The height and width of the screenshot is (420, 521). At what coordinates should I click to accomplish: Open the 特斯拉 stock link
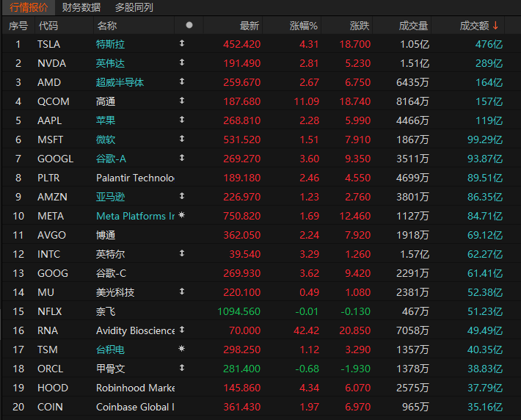pyautogui.click(x=110, y=44)
